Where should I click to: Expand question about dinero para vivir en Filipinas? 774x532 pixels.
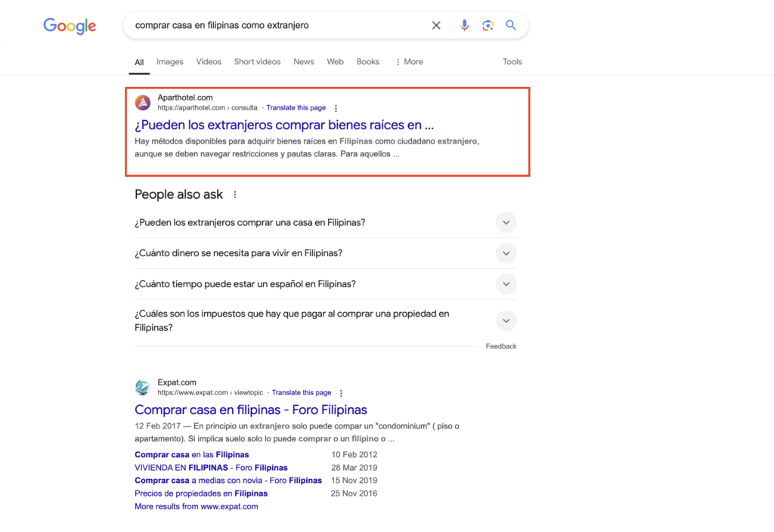point(325,253)
